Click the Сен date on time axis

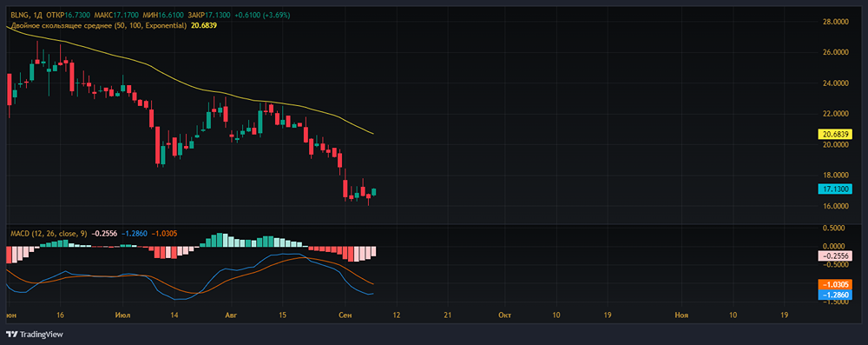coord(345,315)
